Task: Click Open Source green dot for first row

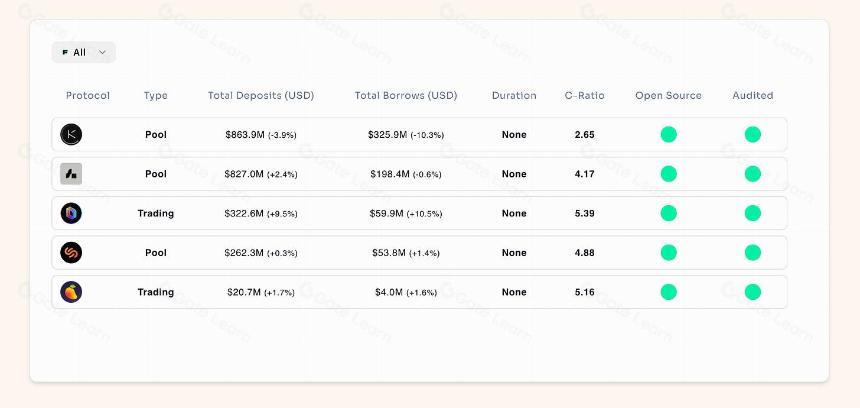Action: tap(669, 134)
